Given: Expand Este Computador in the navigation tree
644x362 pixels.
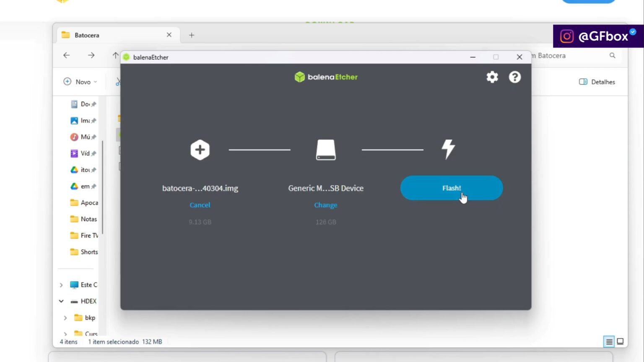Looking at the screenshot, I should pos(61,284).
